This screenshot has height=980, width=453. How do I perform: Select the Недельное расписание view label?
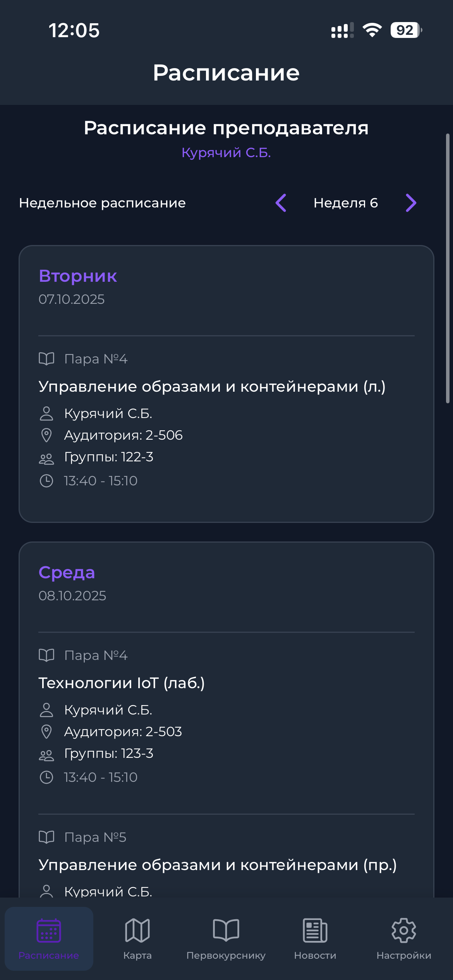coord(103,203)
